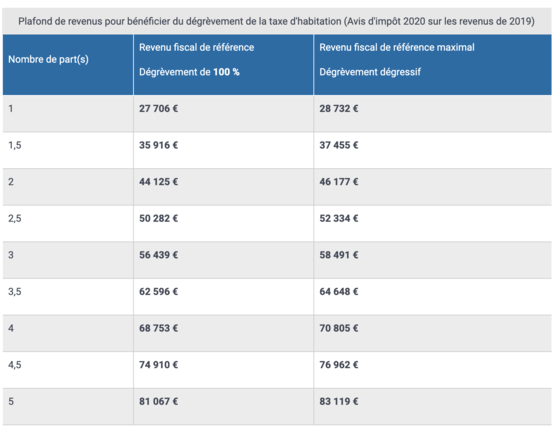Select the cell showing 27 706 €
560x440 pixels.
(x=224, y=114)
